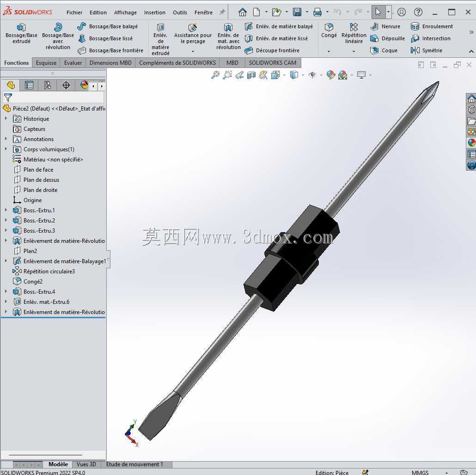
Task: Open the PropertyManager tab
Action: (29, 86)
